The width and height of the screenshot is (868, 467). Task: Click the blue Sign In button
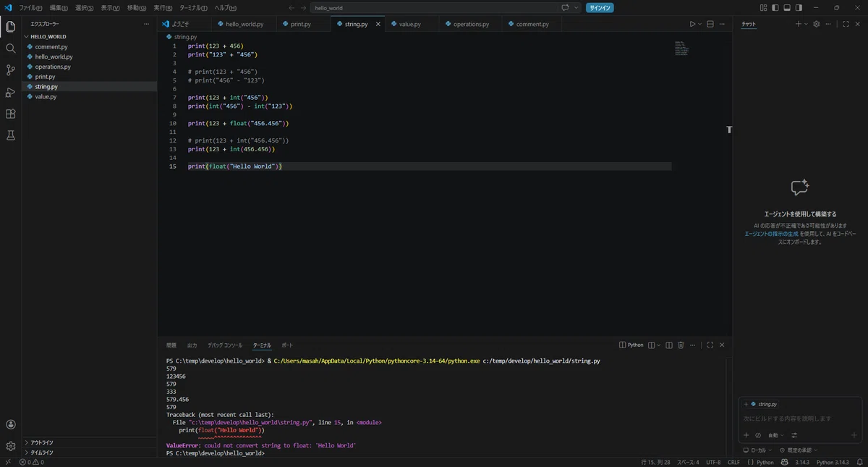coord(599,7)
